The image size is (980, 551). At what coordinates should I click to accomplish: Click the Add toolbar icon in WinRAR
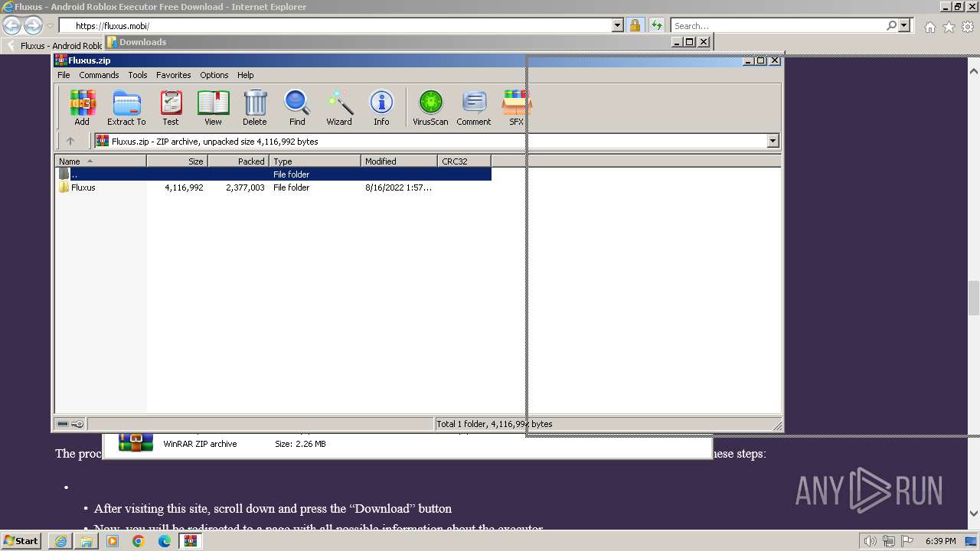pos(82,107)
